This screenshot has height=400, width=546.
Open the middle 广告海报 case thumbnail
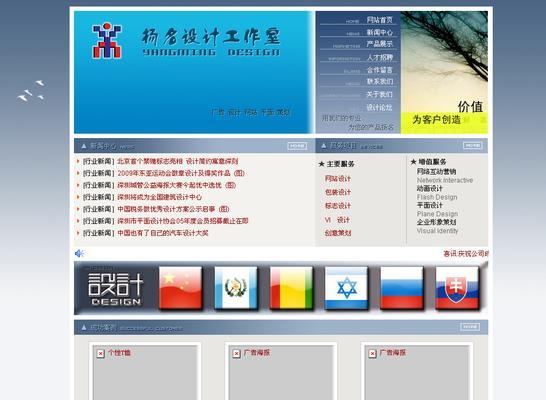click(x=281, y=372)
